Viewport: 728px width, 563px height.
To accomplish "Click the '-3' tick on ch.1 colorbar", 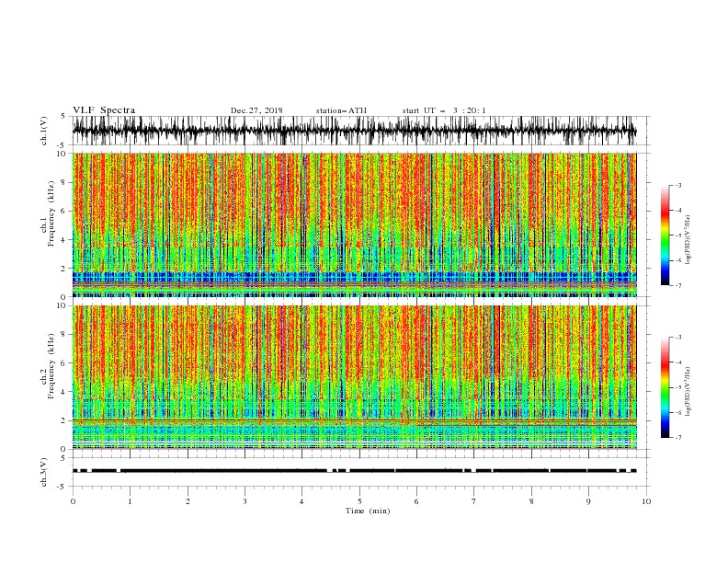I will [x=677, y=185].
